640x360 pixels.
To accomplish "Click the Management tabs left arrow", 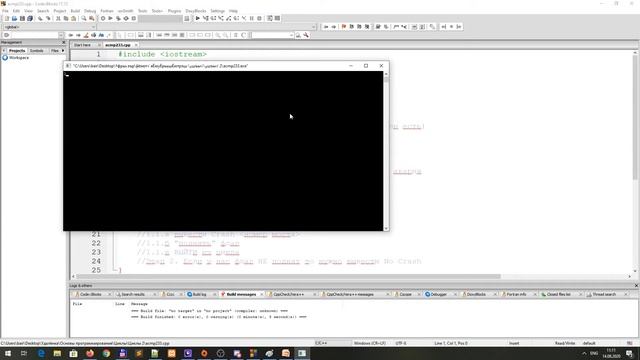I will pos(4,51).
